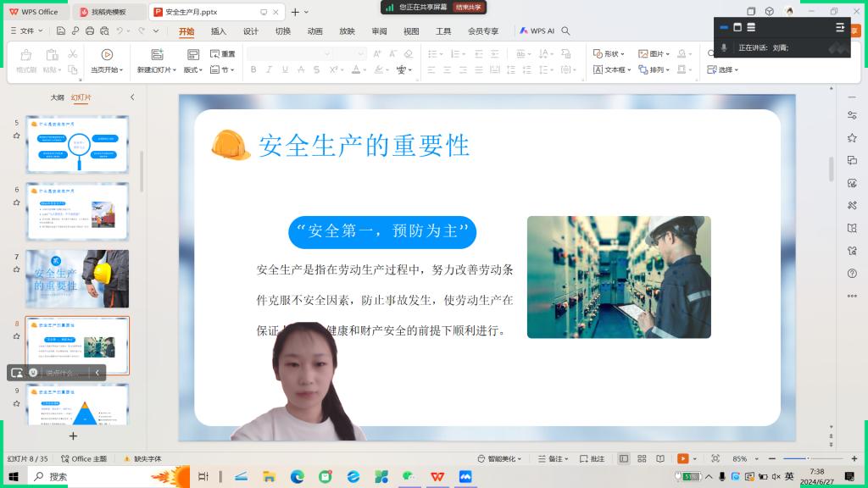Toggle the notes pane (备注)
This screenshot has height=488, width=868.
click(x=555, y=458)
